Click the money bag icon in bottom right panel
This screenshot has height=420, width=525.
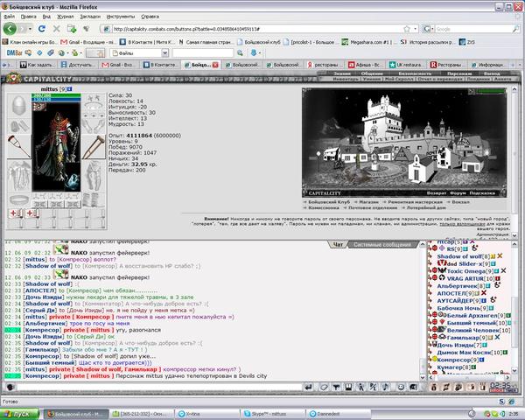tap(434, 387)
